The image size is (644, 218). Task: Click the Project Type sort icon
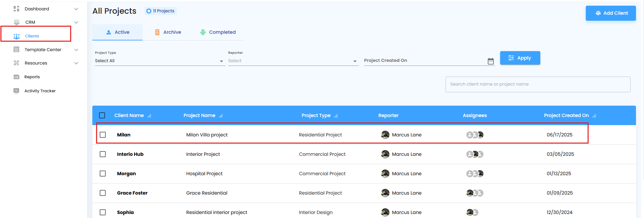[336, 116]
